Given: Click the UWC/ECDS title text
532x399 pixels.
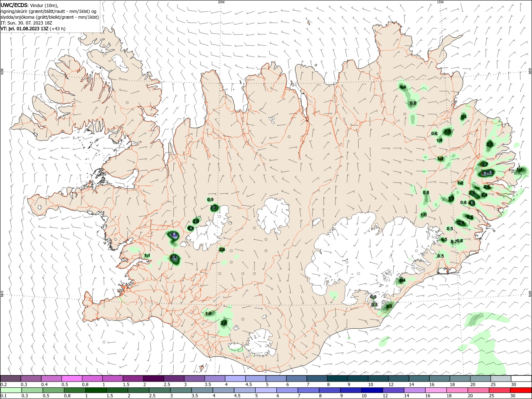Looking at the screenshot, I should tap(14, 5).
